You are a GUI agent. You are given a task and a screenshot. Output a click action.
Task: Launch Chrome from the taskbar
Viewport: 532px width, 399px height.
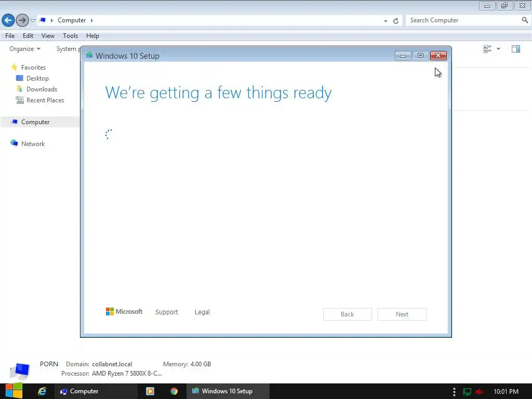click(174, 391)
